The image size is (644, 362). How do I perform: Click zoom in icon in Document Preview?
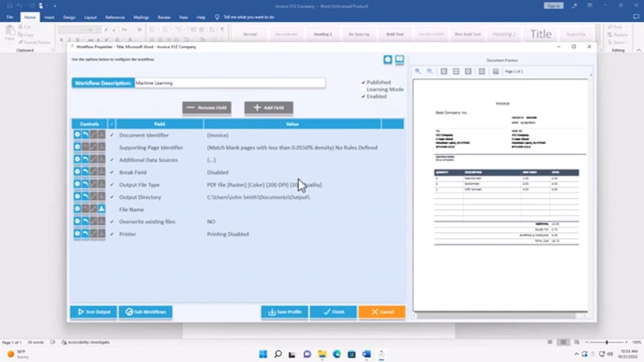pos(418,71)
